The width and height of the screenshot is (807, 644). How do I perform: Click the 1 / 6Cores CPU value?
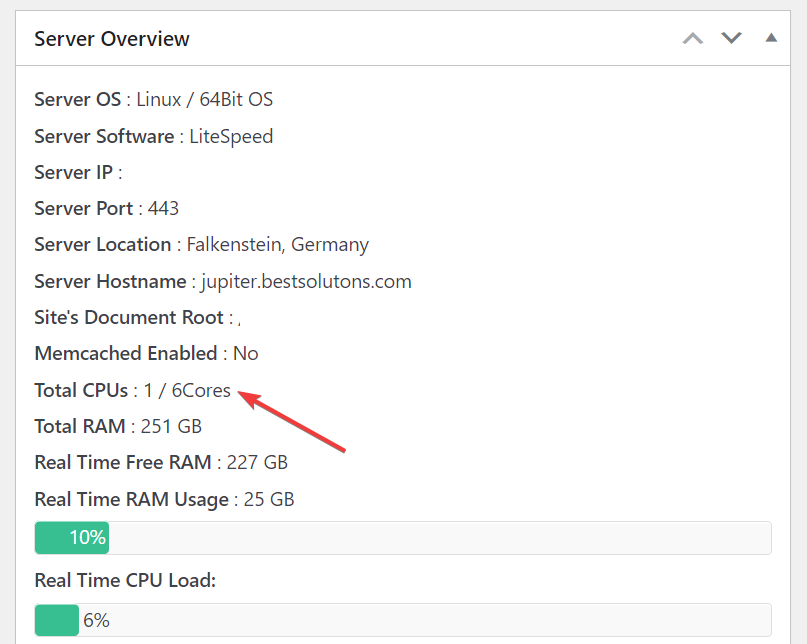point(187,390)
